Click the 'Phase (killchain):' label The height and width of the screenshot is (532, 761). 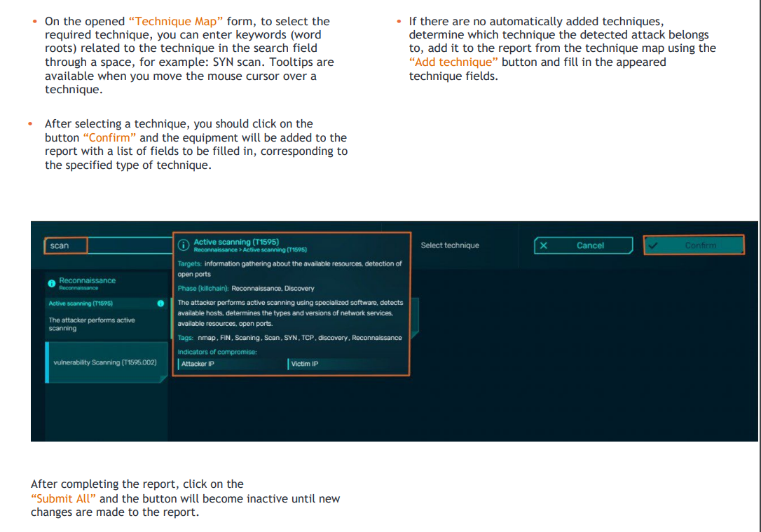coord(203,288)
